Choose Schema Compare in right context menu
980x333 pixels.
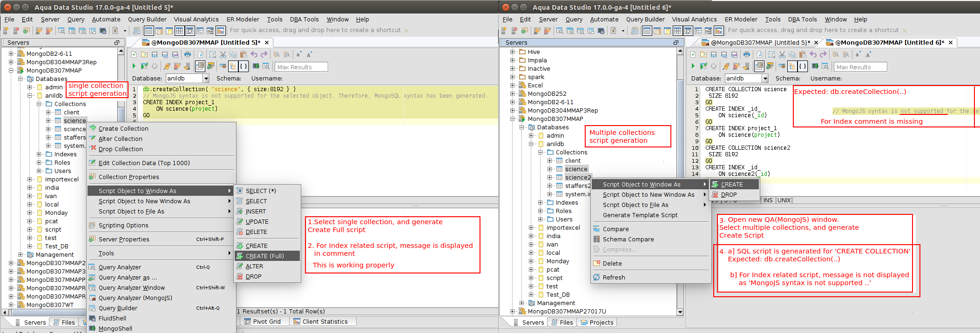(651, 239)
